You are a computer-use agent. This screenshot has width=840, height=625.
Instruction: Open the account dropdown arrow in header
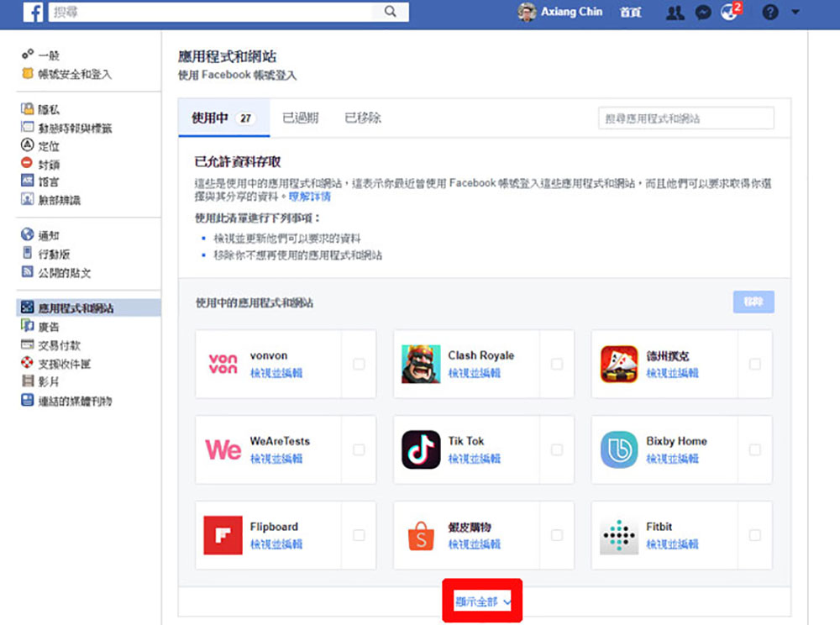pos(795,12)
